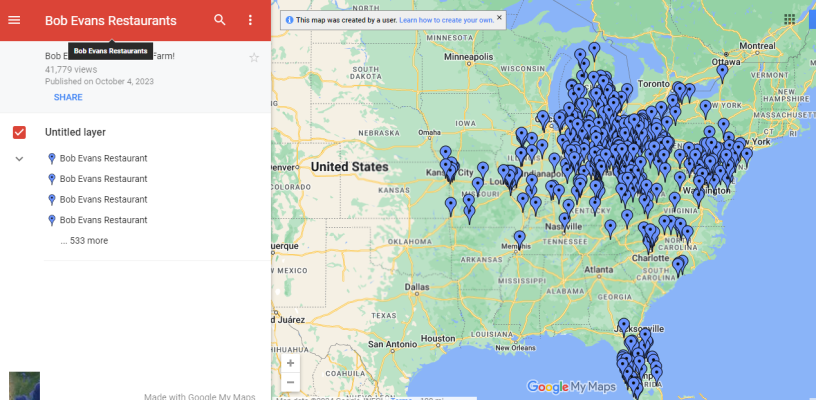This screenshot has height=400, width=816.
Task: Open the Google apps grid icon
Action: [789, 19]
